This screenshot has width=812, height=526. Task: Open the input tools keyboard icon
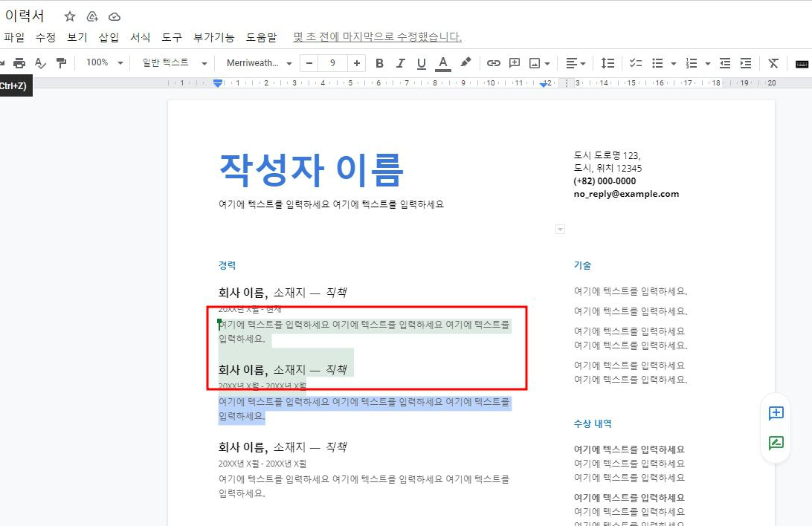[801, 63]
